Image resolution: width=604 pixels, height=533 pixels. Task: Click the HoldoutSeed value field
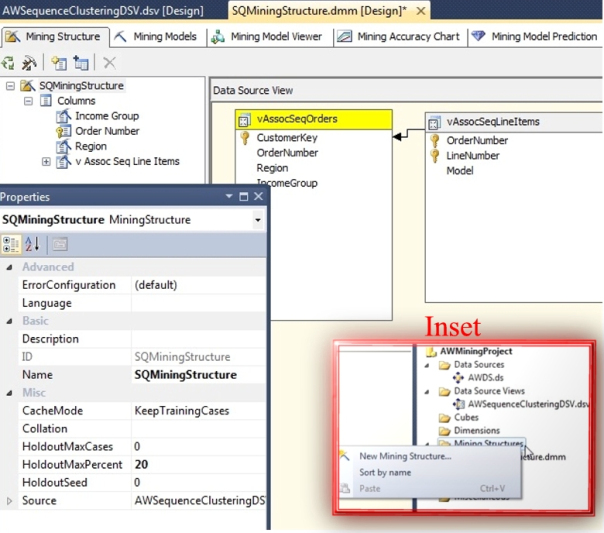click(x=198, y=483)
